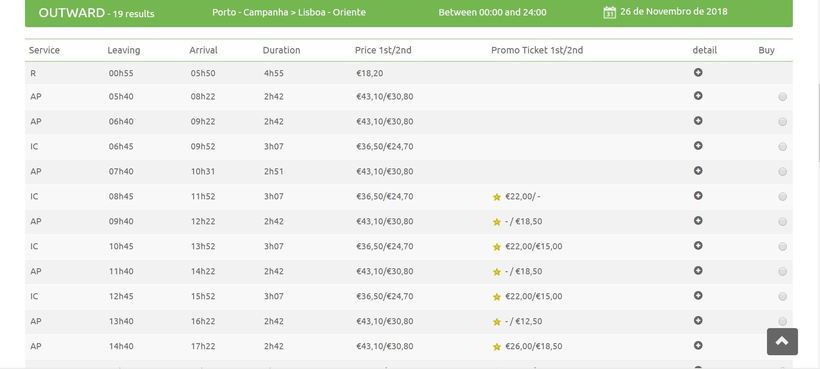820x369 pixels.
Task: Pick the 11h40 AP train radio button
Action: 782,271
